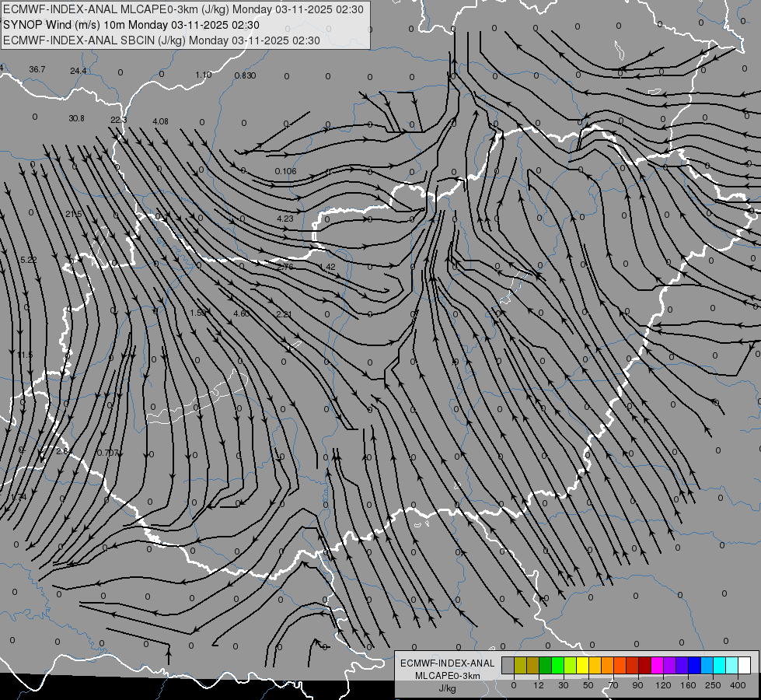This screenshot has width=761, height=700.
Task: Click legend tick label '250'
Action: (713, 685)
